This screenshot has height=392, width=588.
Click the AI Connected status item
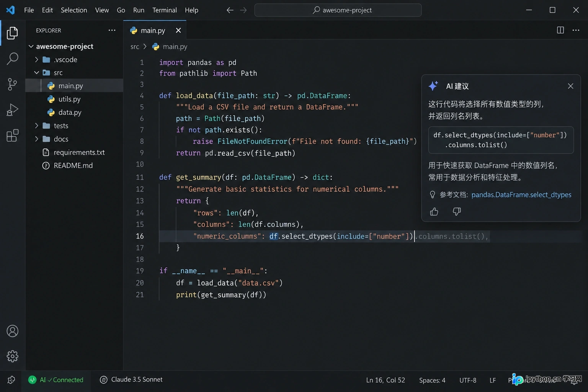(x=56, y=380)
